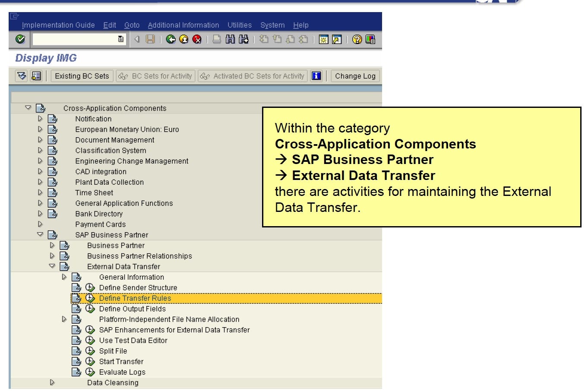Click the Change Log button
Screen dimensions: 588x391
(355, 76)
